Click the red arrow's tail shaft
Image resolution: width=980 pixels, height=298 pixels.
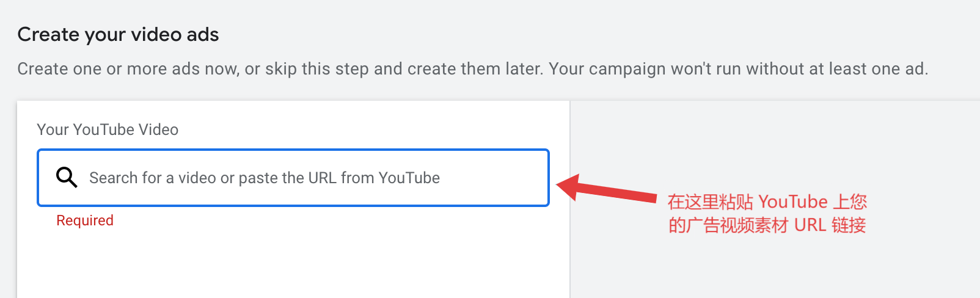point(617,192)
